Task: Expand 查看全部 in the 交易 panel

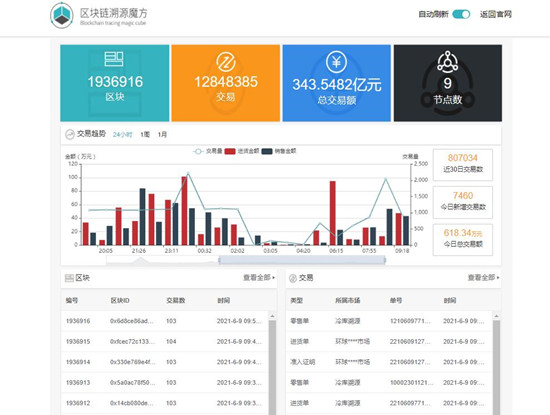Action: [x=483, y=277]
